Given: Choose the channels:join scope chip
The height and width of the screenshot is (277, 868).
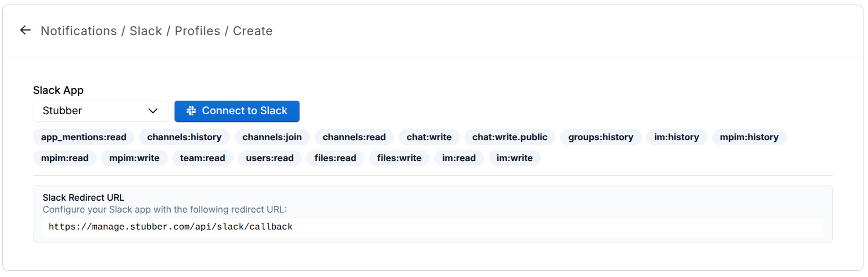Looking at the screenshot, I should pyautogui.click(x=272, y=137).
